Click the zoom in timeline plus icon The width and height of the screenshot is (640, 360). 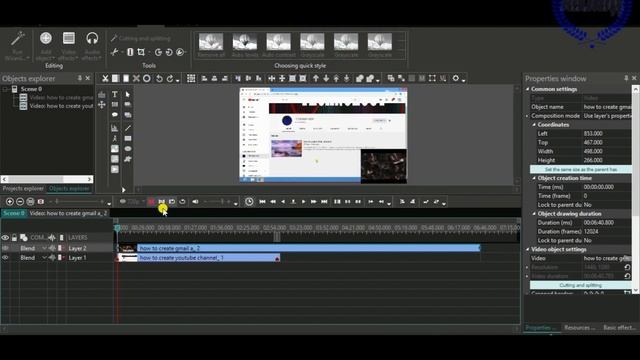(x=10, y=202)
